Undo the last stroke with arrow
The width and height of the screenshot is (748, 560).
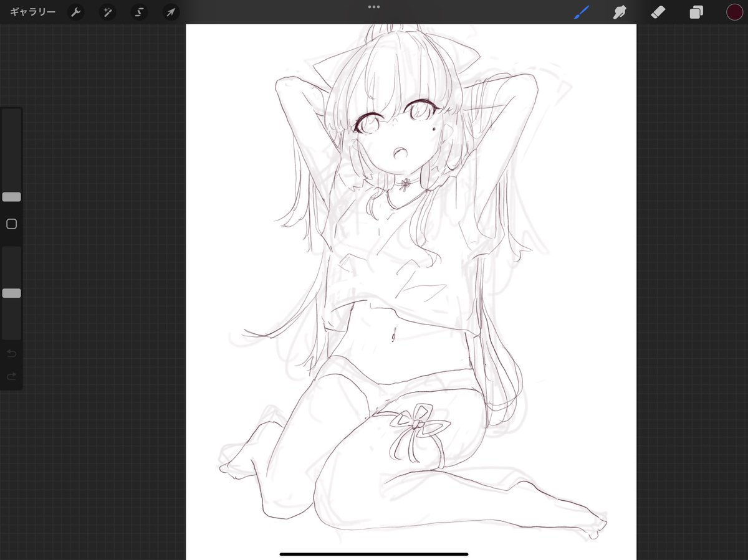[11, 354]
